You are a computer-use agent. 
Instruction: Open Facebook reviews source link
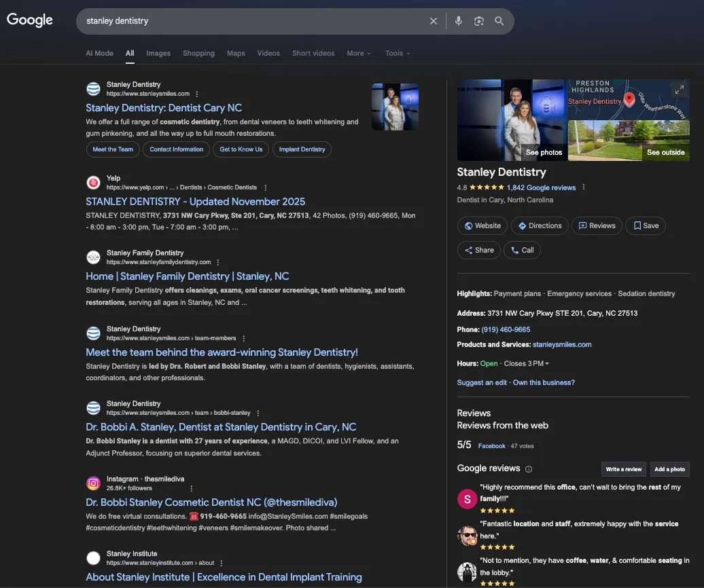click(x=491, y=446)
